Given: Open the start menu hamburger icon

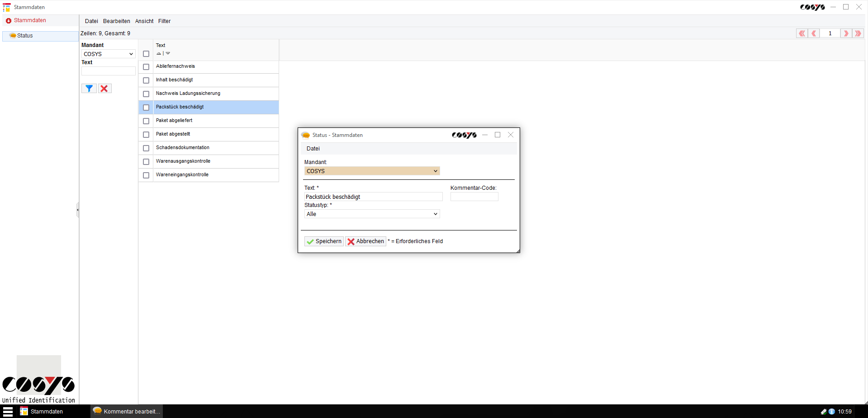Looking at the screenshot, I should point(8,412).
